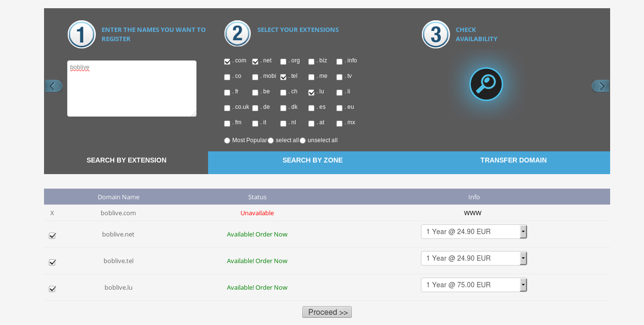Check the .es extension checkbox
Image resolution: width=644 pixels, height=325 pixels.
tap(312, 108)
